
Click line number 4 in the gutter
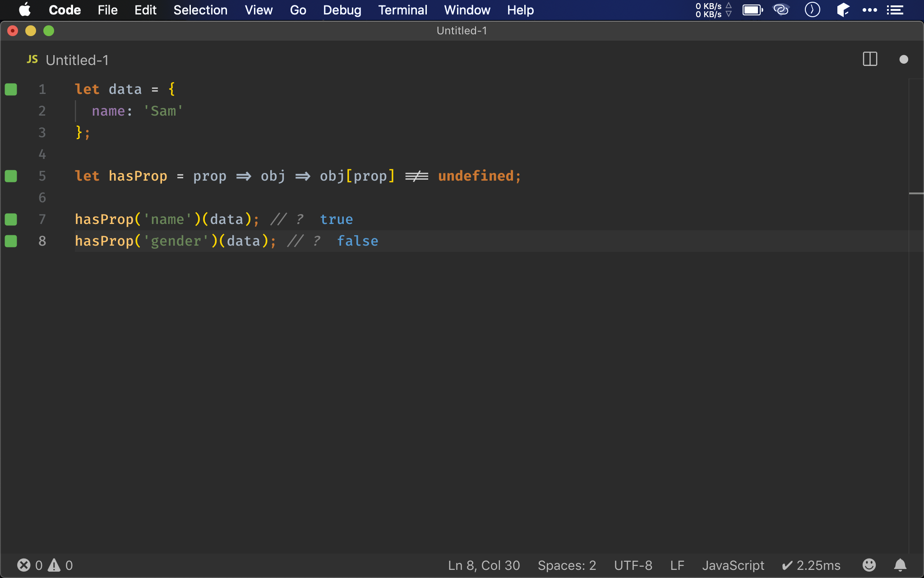click(x=42, y=154)
